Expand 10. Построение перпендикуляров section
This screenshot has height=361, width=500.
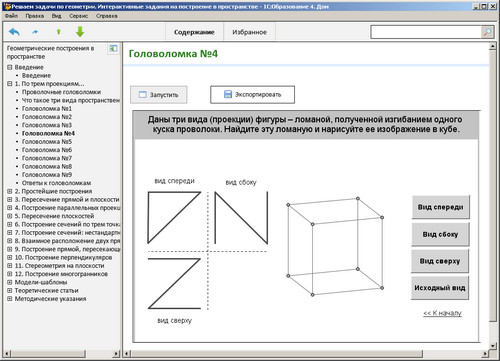(10, 257)
